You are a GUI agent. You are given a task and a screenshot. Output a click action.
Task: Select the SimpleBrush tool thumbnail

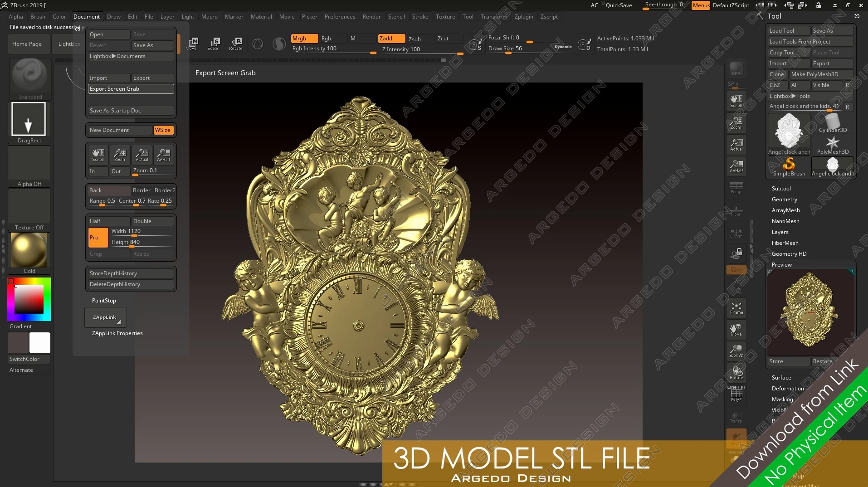789,167
